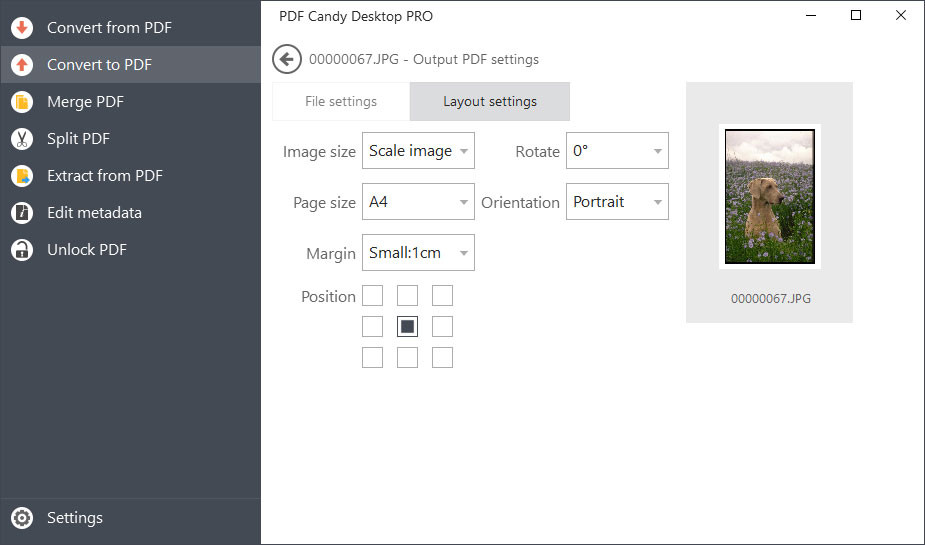Switch to the File settings tab
The image size is (925, 545).
[341, 101]
